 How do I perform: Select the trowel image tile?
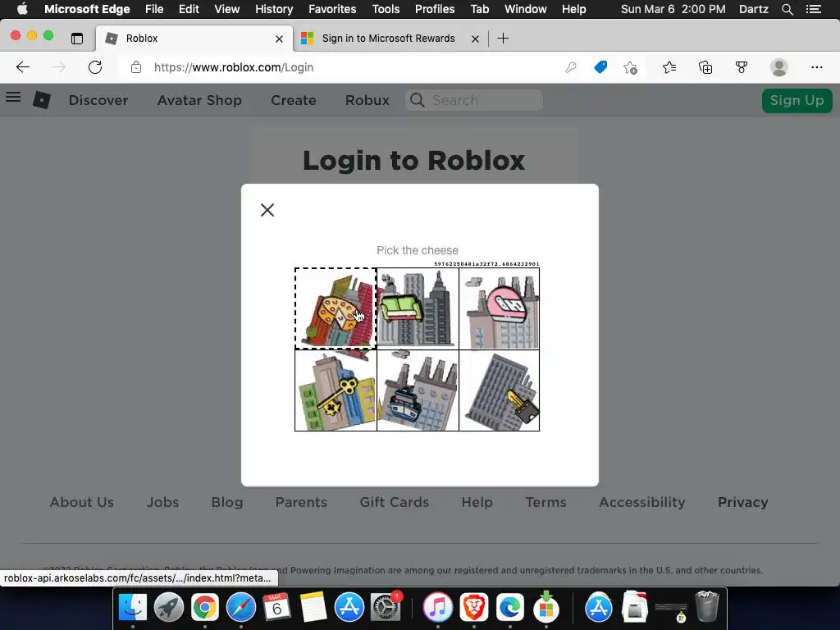pyautogui.click(x=500, y=390)
